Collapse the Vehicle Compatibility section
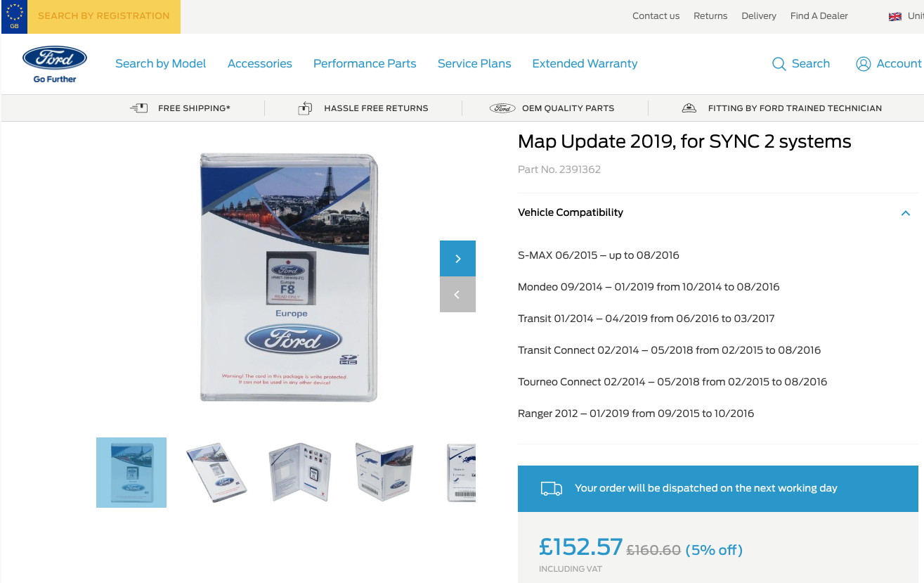924x583 pixels. pyautogui.click(x=905, y=213)
